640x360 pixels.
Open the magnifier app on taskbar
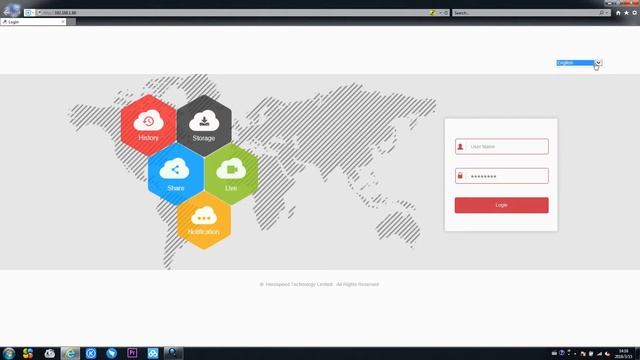(x=173, y=353)
